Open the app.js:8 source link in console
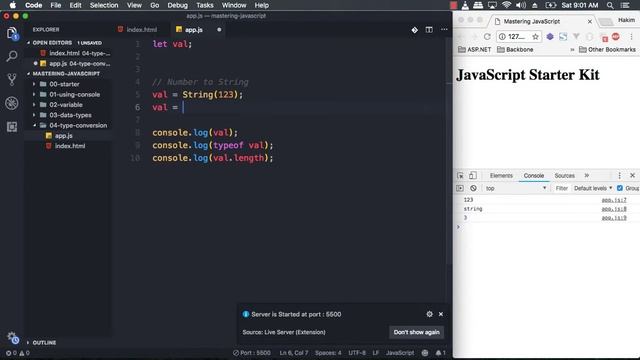 pos(614,209)
